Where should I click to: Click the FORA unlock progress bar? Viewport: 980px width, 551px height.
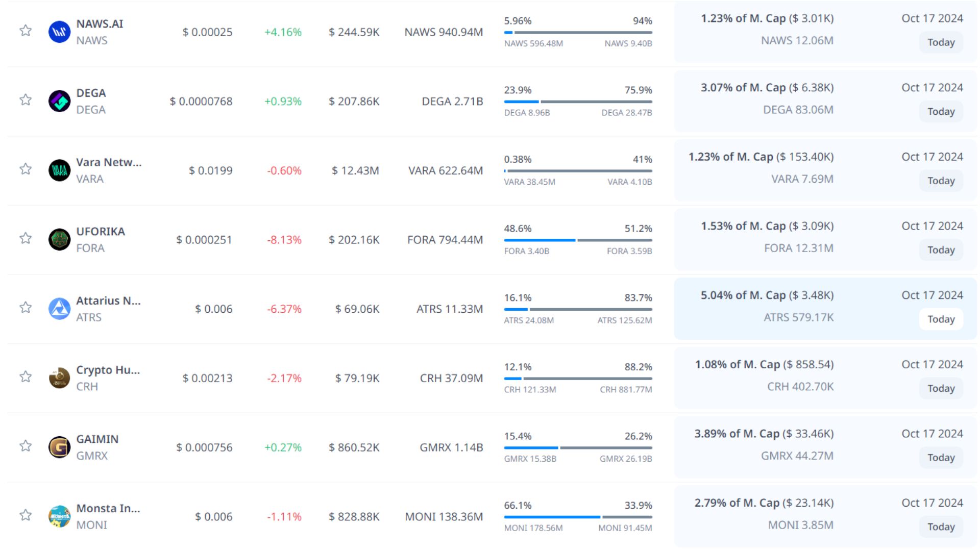tap(578, 240)
